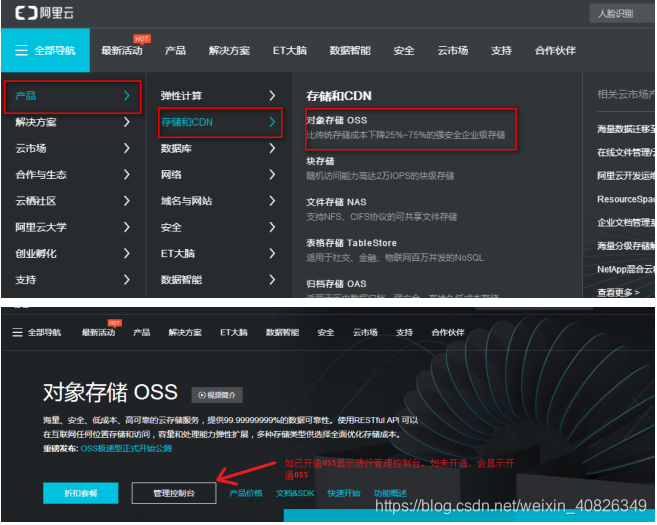The image size is (657, 525).
Task: Open 解决方案 in the lower page nav
Action: (x=185, y=333)
